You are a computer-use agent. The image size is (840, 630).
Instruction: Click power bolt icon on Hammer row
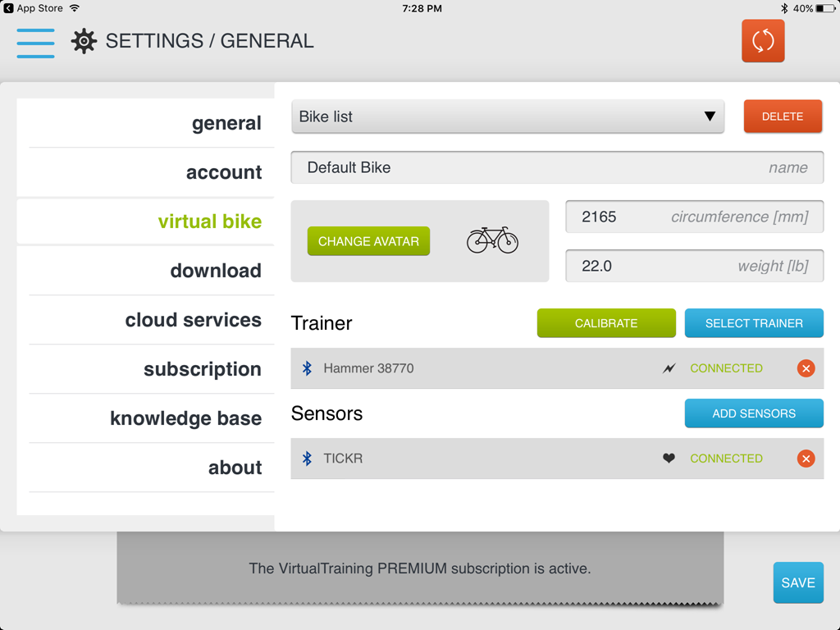669,368
